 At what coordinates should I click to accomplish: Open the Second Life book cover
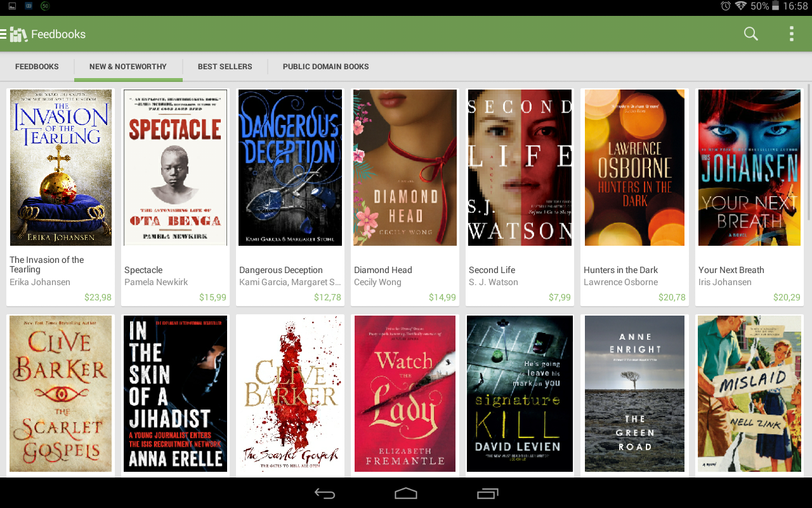click(520, 168)
